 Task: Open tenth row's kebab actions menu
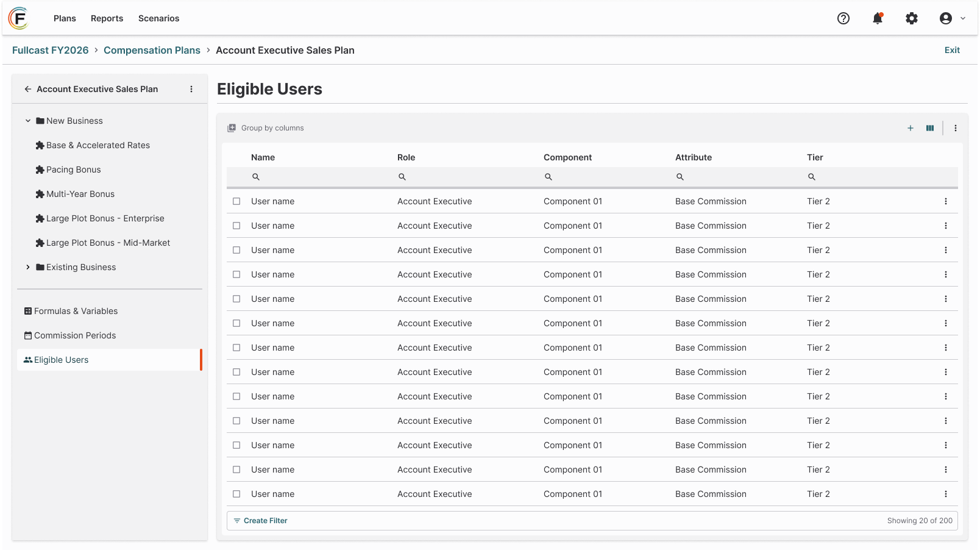coord(946,421)
